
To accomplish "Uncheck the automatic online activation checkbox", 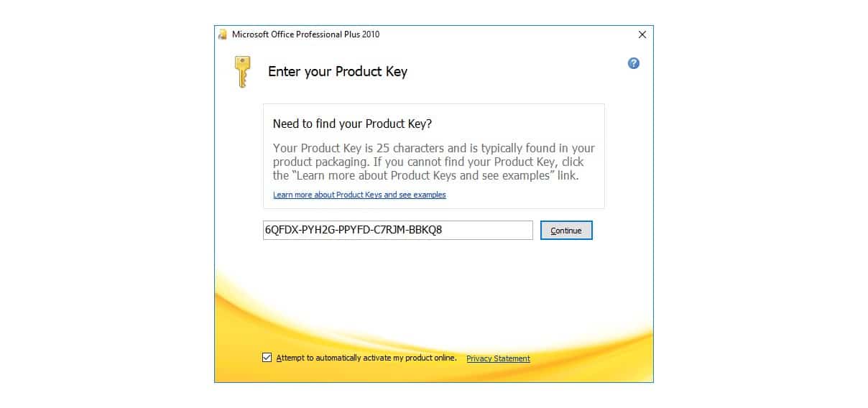I will click(267, 358).
